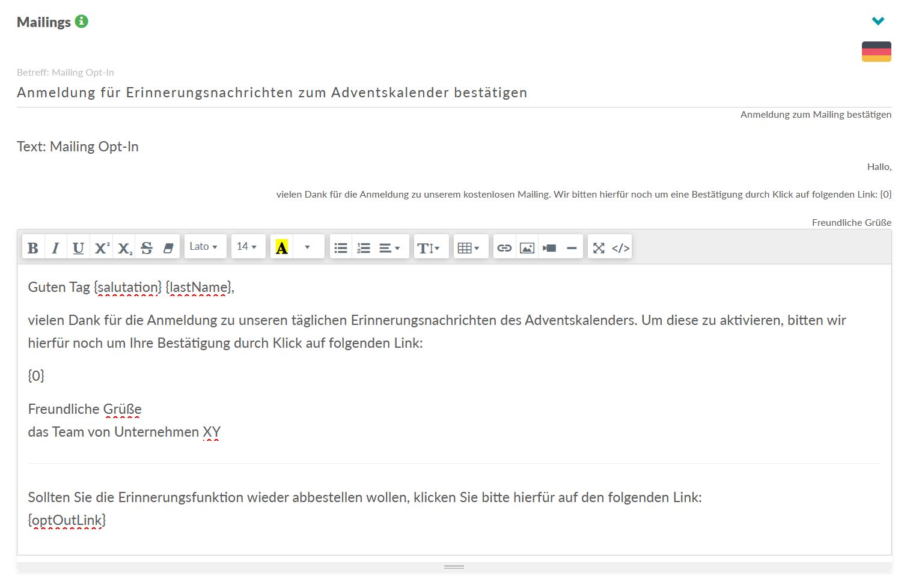Insert an unordered bullet list
The width and height of the screenshot is (910, 588).
click(341, 247)
